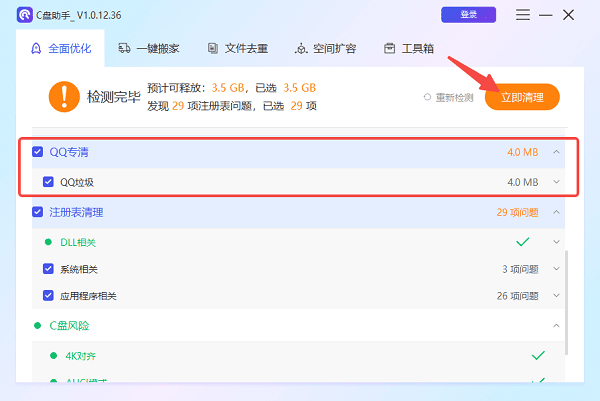Select the 空间扩容 tab

[326, 49]
